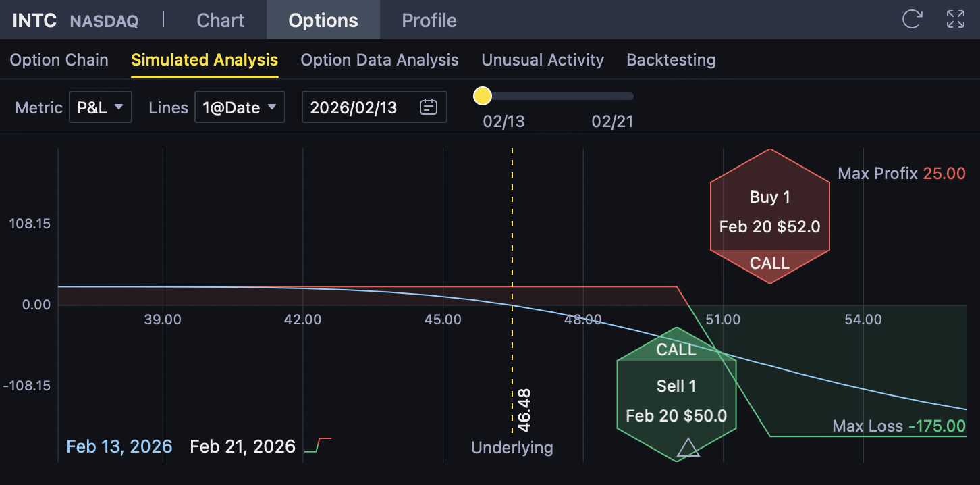This screenshot has width=980, height=485.
Task: Expand the Lines 1@Date dropdown
Action: click(x=240, y=107)
